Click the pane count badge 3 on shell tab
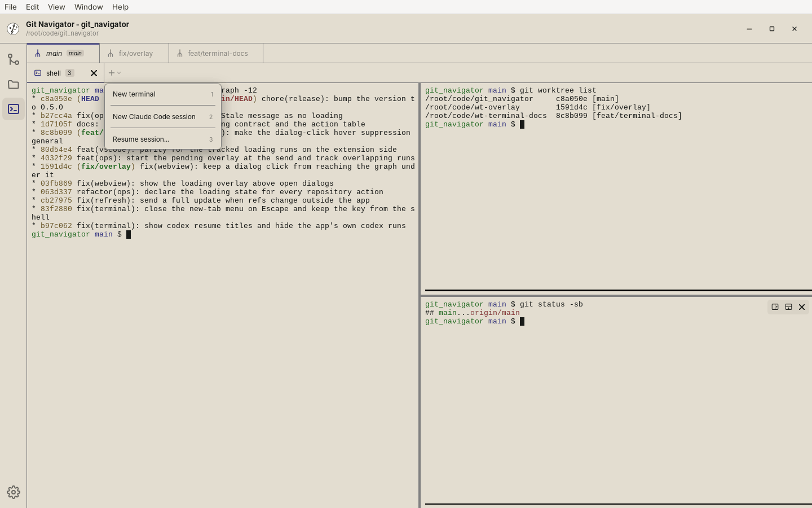 (69, 73)
